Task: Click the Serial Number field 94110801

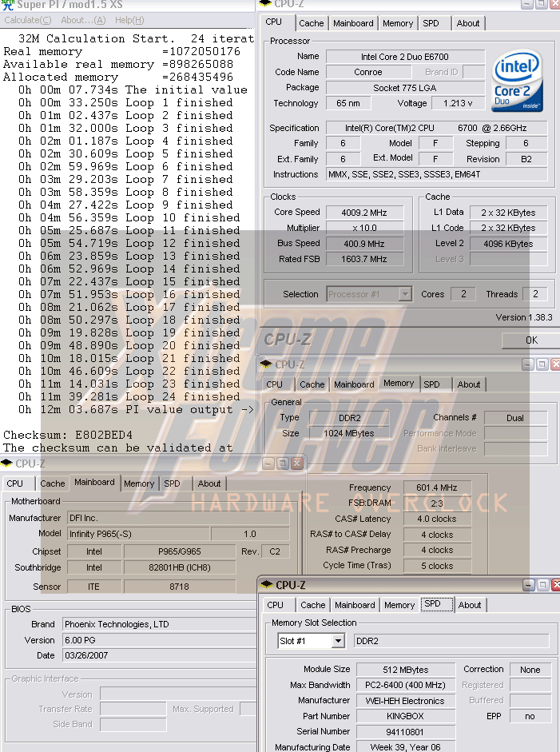Action: pyautogui.click(x=406, y=732)
